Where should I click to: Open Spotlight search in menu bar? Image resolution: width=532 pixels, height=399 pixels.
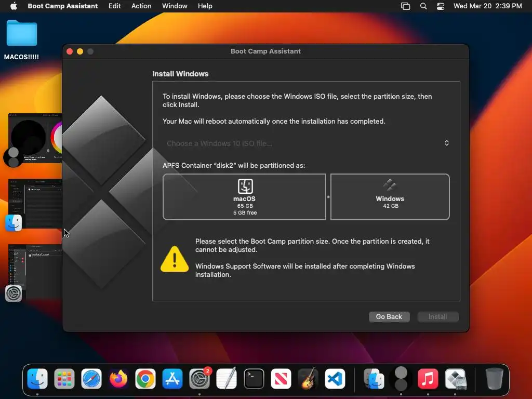pos(423,6)
